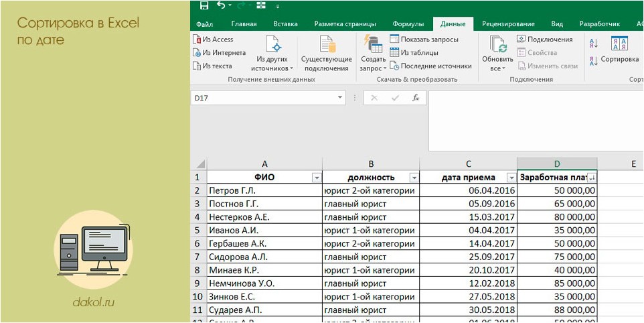Switch to the Вставка tab

pyautogui.click(x=285, y=24)
